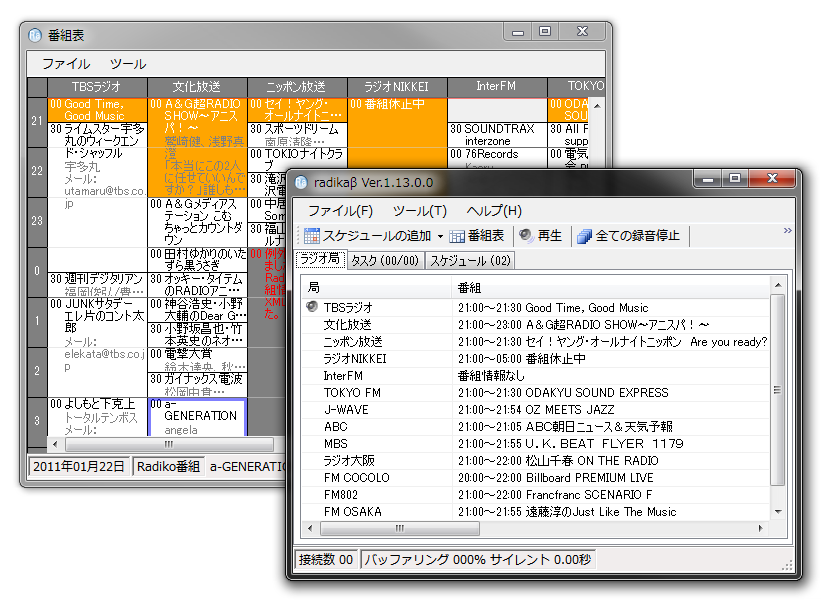This screenshot has height=609, width=835.
Task: Select the FM OSAKA station row
Action: (x=536, y=512)
